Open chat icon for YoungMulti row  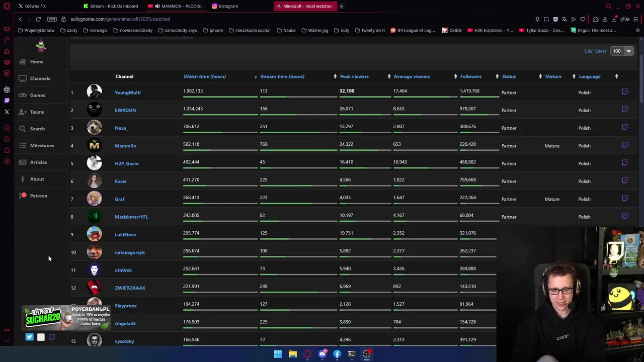tap(625, 92)
